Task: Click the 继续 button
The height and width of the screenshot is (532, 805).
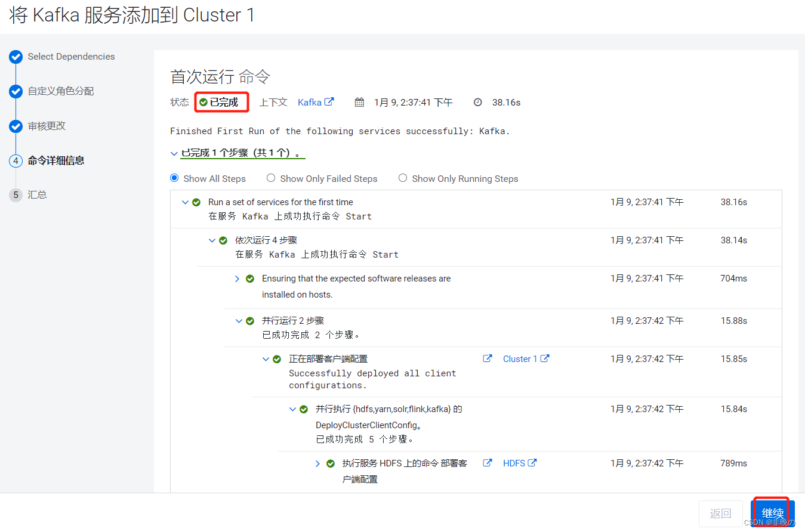Action: tap(772, 513)
